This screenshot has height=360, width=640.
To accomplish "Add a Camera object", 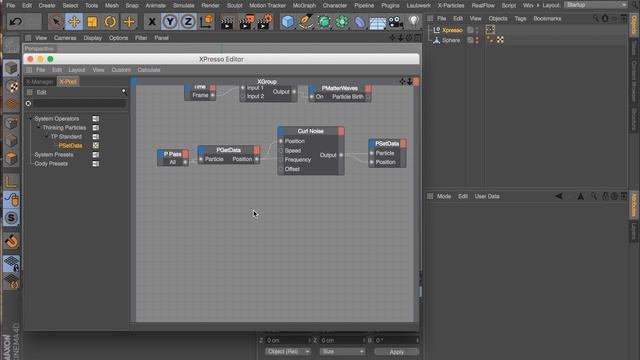I will [x=396, y=22].
